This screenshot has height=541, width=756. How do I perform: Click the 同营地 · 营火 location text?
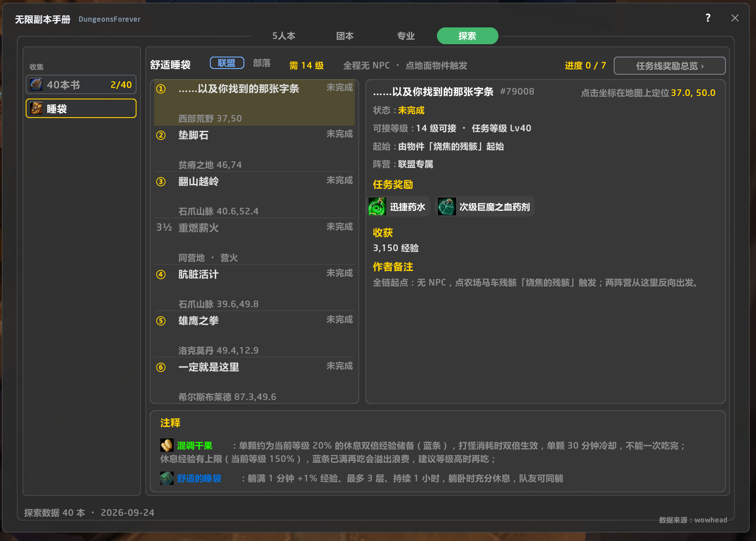[208, 258]
